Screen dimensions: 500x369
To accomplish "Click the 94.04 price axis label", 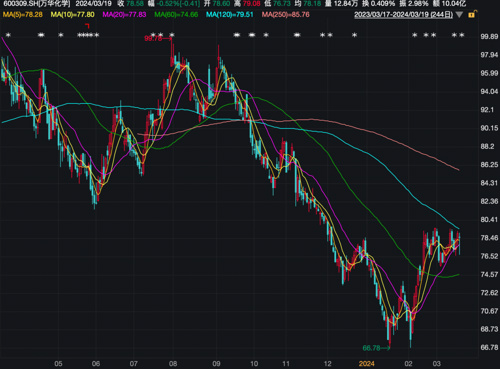I will point(489,91).
